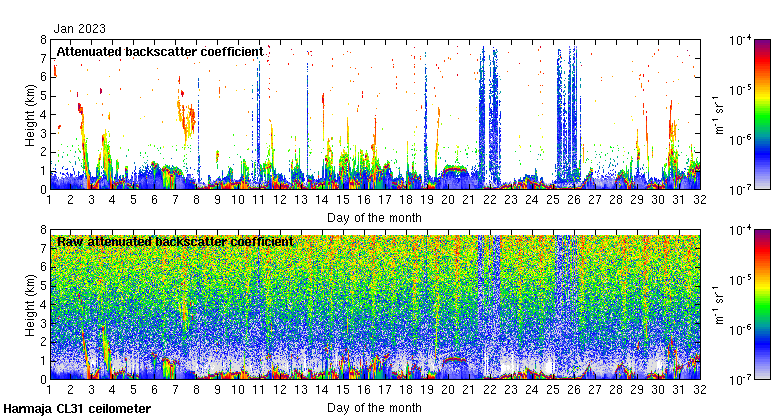This screenshot has height=420, width=780.
Task: Click the upper color bar's m⁻¹ sr⁻¹ unit
Action: [x=719, y=115]
